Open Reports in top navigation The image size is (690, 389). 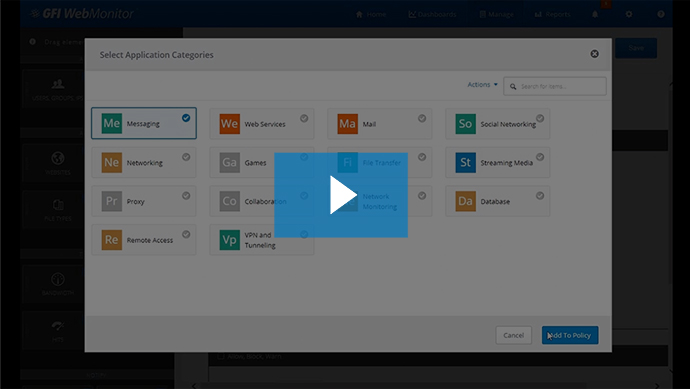point(552,14)
